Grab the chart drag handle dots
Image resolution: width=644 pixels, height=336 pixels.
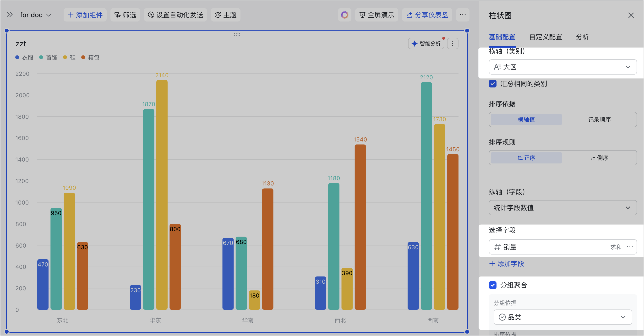tap(237, 35)
